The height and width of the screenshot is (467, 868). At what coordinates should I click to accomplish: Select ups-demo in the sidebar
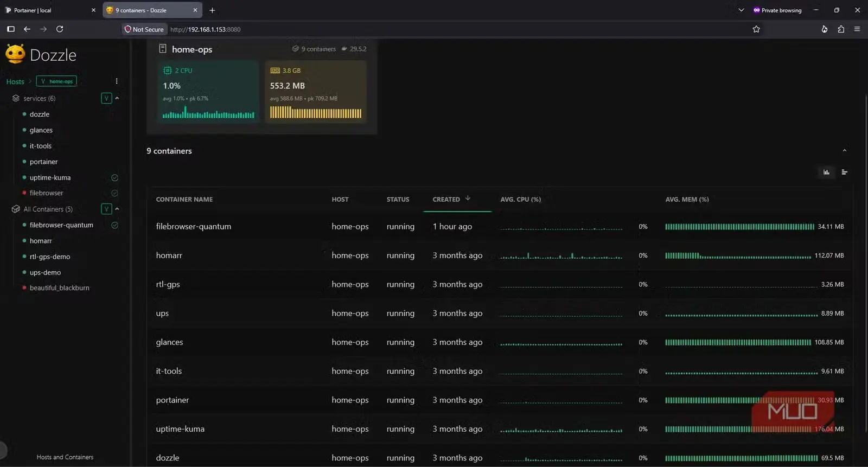(45, 272)
